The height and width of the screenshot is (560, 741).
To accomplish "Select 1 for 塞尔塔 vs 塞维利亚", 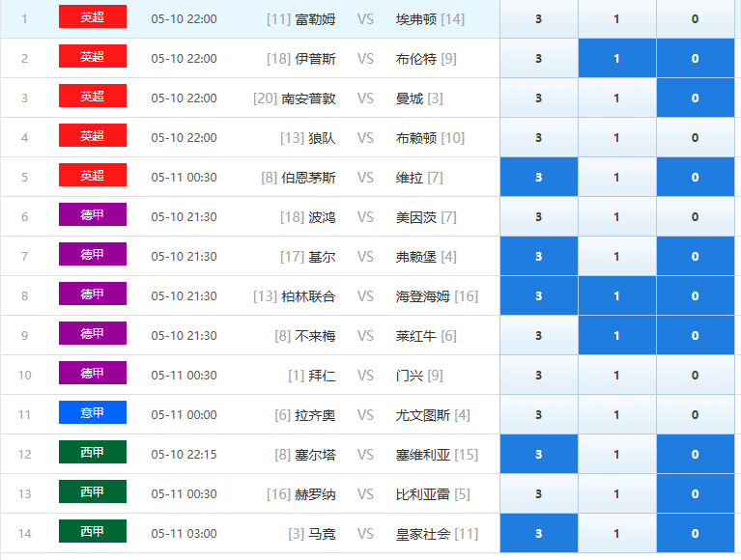I will coord(616,454).
